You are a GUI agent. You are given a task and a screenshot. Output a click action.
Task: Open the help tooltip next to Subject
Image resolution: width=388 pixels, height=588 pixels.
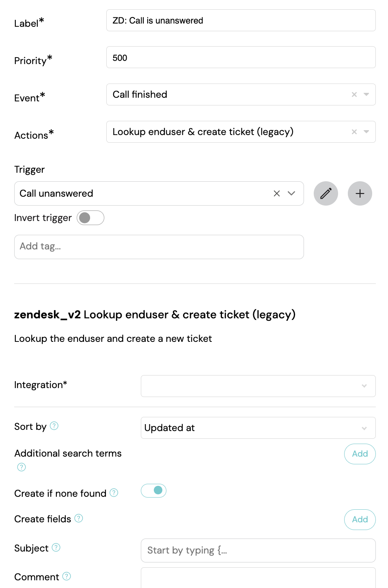click(56, 547)
